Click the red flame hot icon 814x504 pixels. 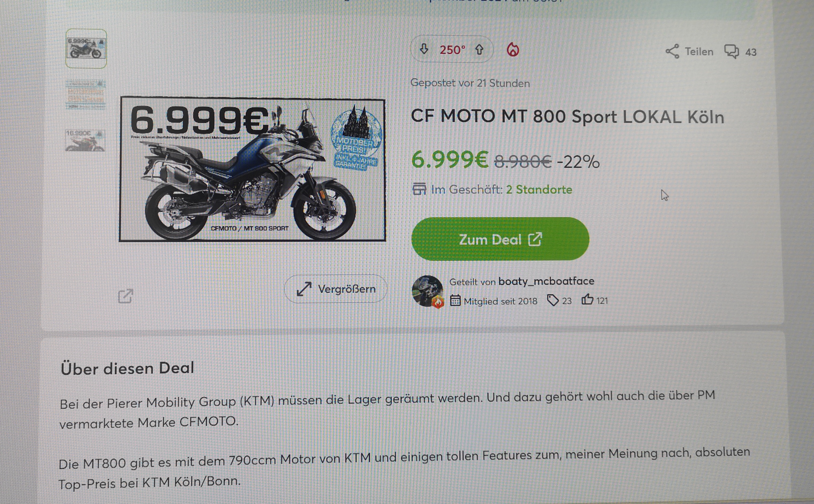pyautogui.click(x=513, y=50)
